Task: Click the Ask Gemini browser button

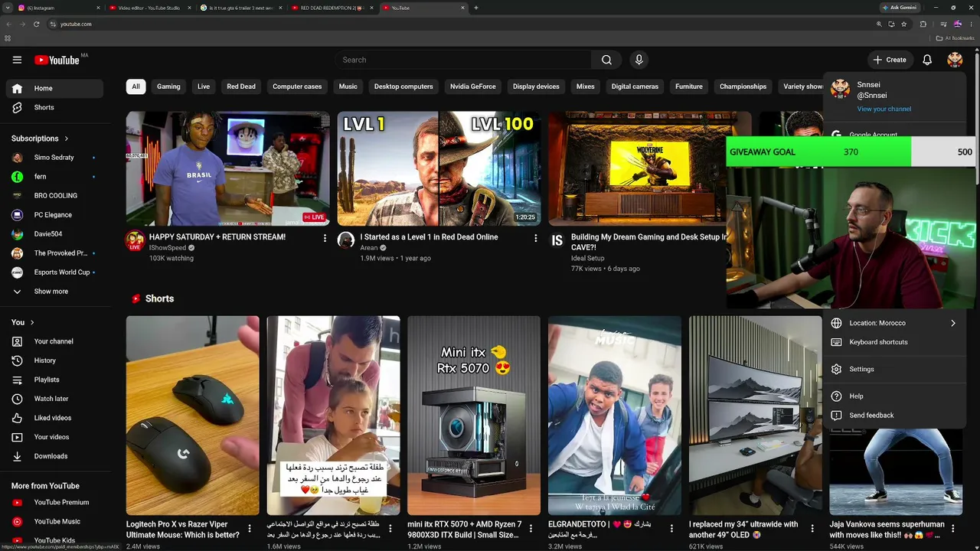Action: [900, 8]
